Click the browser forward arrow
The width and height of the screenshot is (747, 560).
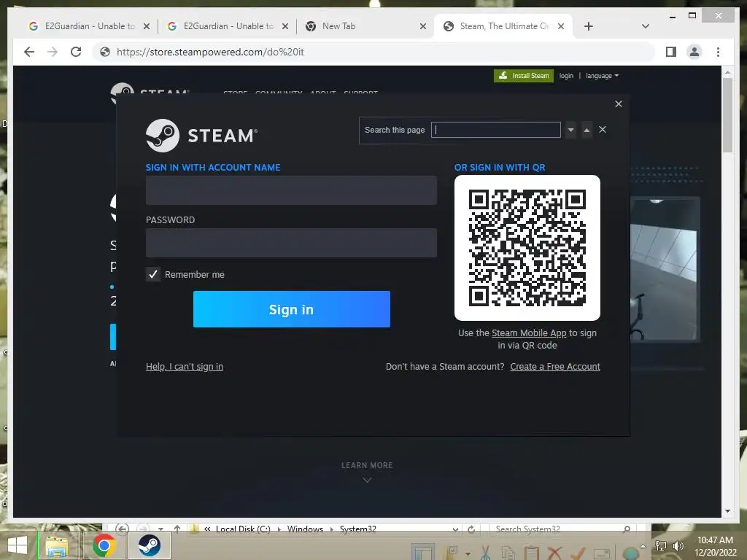[x=53, y=52]
